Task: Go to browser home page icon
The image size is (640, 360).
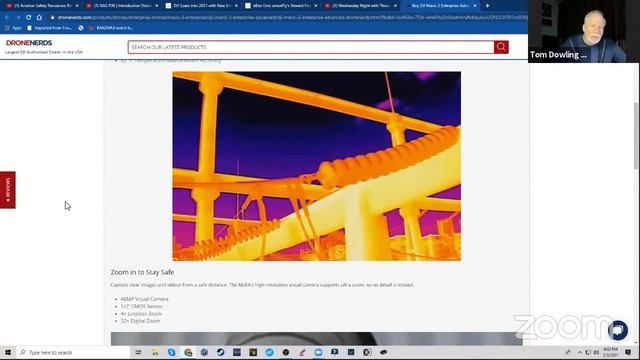Action: pyautogui.click(x=39, y=17)
